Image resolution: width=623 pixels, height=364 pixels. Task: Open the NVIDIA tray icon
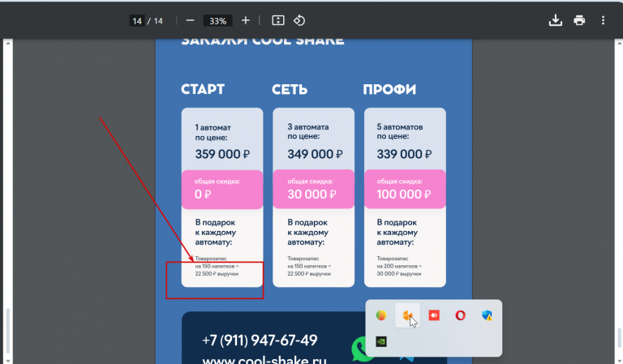point(381,341)
